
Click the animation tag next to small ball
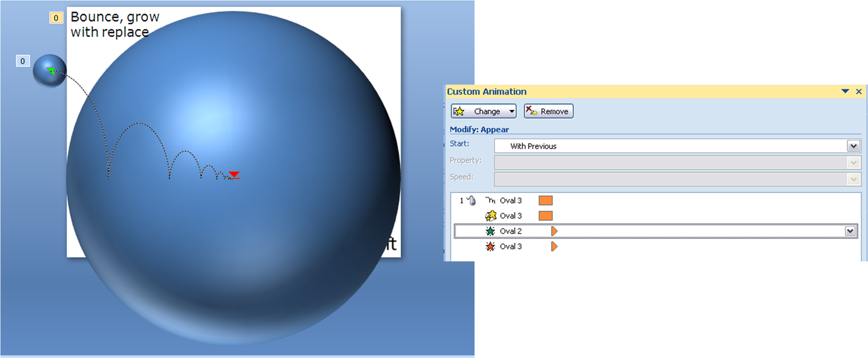pos(23,61)
